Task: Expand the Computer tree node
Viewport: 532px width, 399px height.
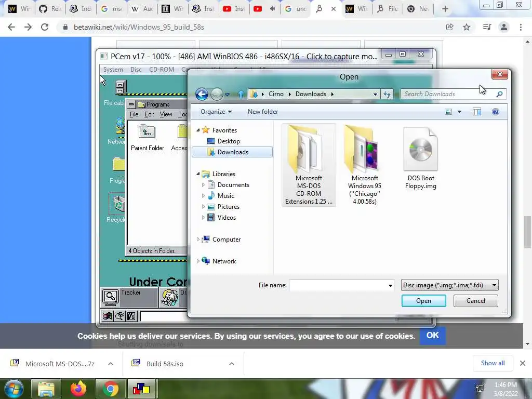Action: (198, 239)
